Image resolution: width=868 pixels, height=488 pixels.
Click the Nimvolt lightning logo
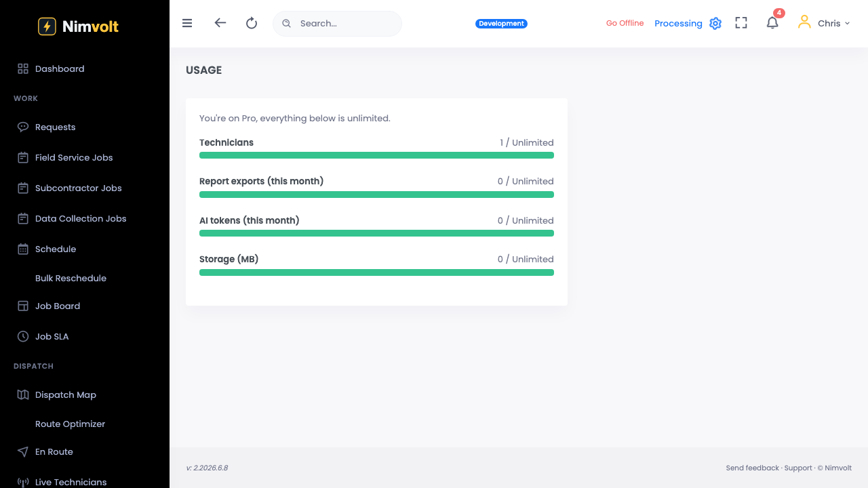pyautogui.click(x=47, y=26)
